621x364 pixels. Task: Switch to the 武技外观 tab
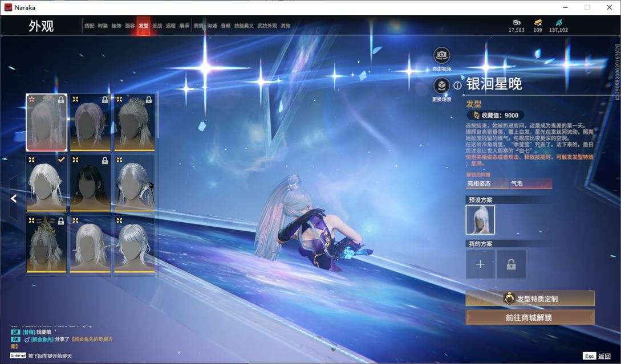coord(267,26)
